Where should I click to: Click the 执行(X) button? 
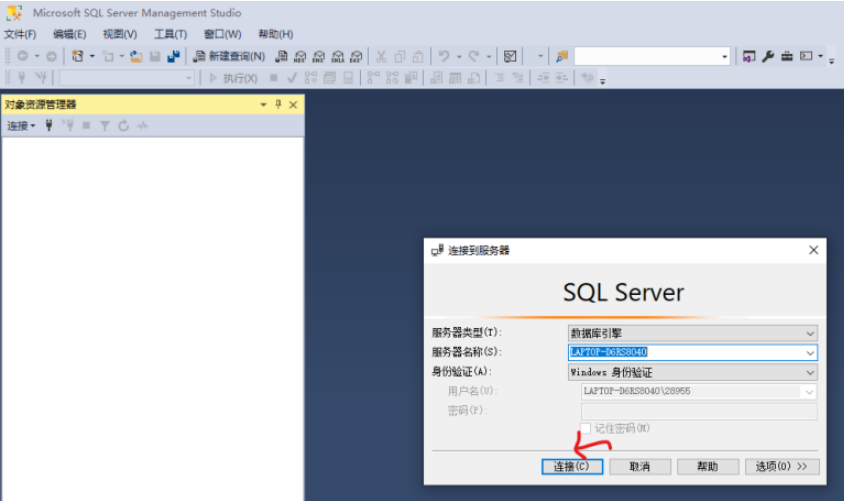pos(233,78)
